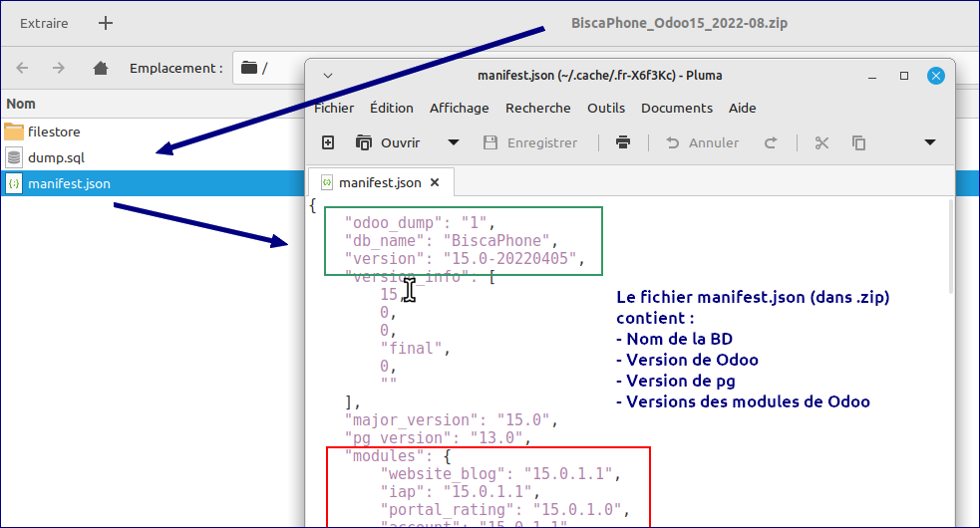This screenshot has width=980, height=528.
Task: Expand the Pluma toolbar overflow arrow
Action: pos(930,142)
